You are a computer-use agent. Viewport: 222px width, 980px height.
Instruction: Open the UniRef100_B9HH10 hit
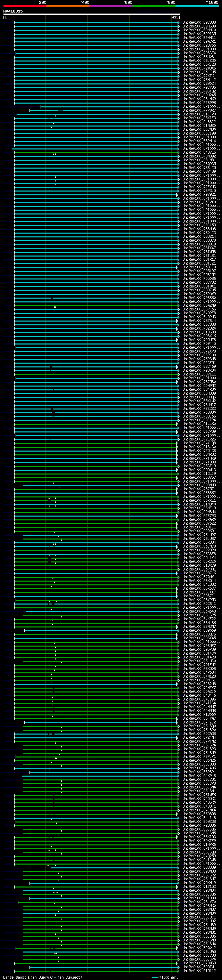(x=199, y=30)
